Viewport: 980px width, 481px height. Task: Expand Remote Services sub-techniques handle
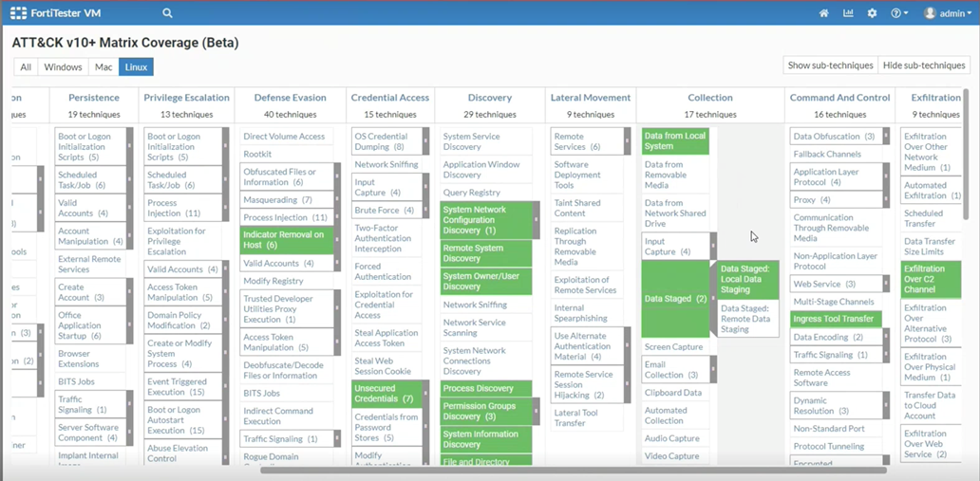pyautogui.click(x=627, y=141)
